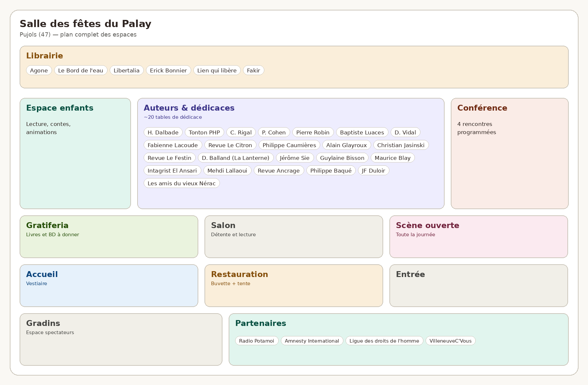Image resolution: width=588 pixels, height=385 pixels.
Task: Select the Scène ouverte heading
Action: [x=427, y=225]
